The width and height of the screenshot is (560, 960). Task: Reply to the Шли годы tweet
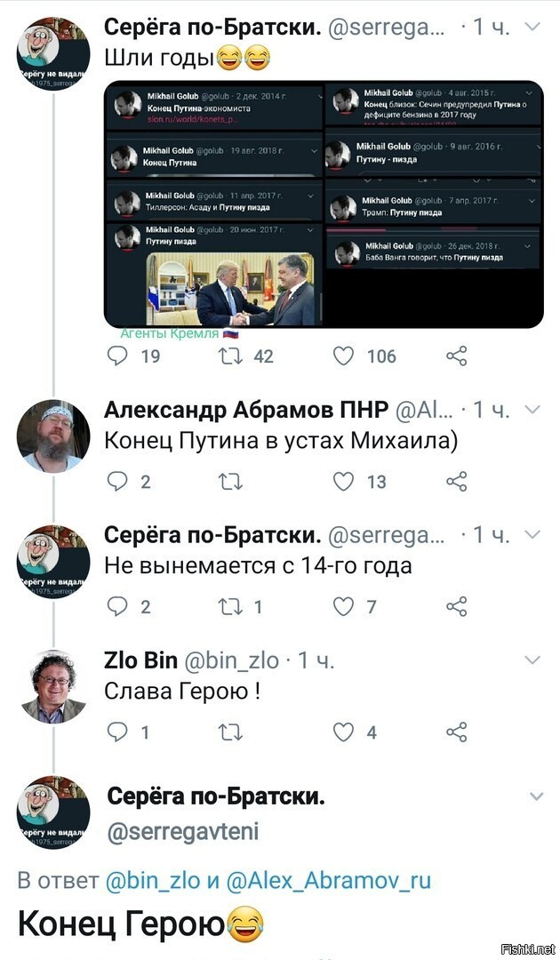pos(117,356)
